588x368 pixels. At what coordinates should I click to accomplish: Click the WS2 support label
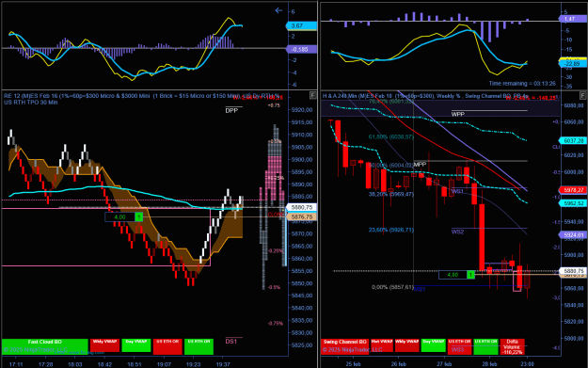tap(457, 232)
